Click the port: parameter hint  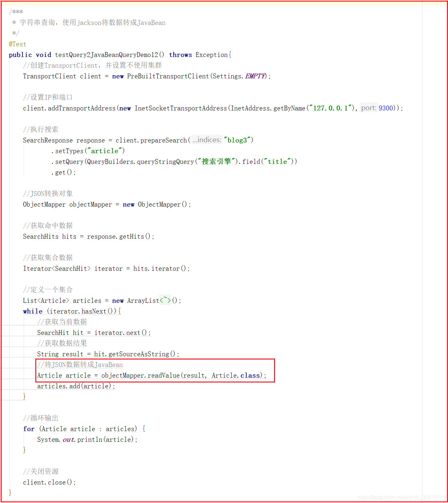point(369,108)
